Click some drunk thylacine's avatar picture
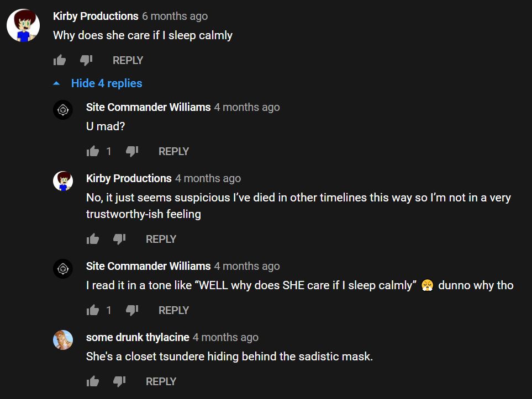The width and height of the screenshot is (532, 399). click(63, 340)
